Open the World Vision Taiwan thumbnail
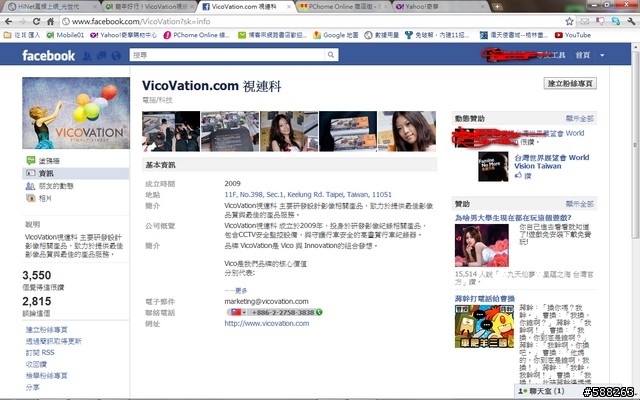640x400 pixels. pos(493,166)
